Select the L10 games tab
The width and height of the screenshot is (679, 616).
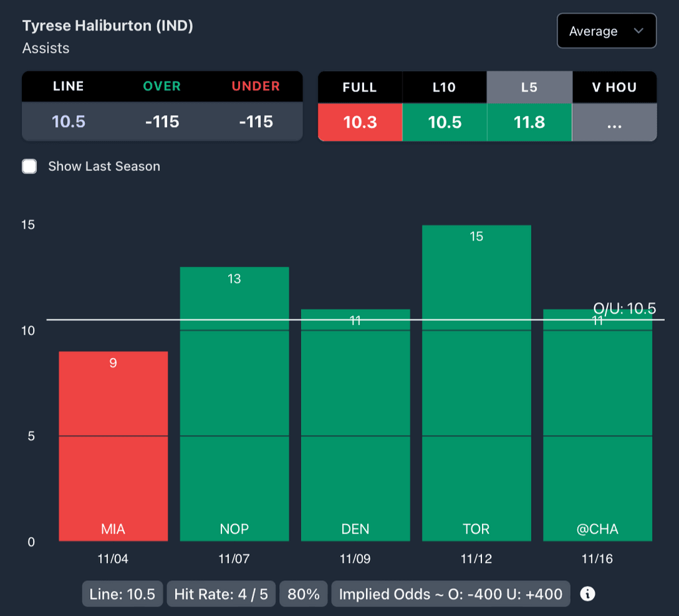(444, 87)
